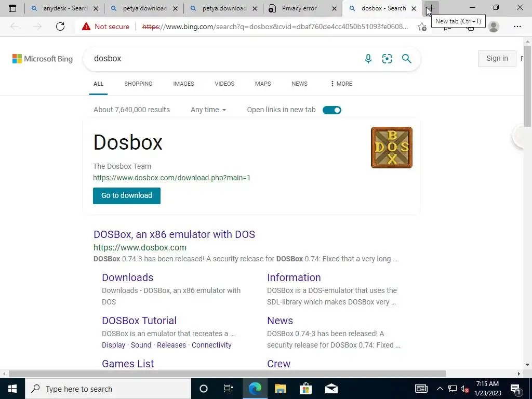Screen dimensions: 532x399
Task: Open the profile avatar icon
Action: (494, 26)
